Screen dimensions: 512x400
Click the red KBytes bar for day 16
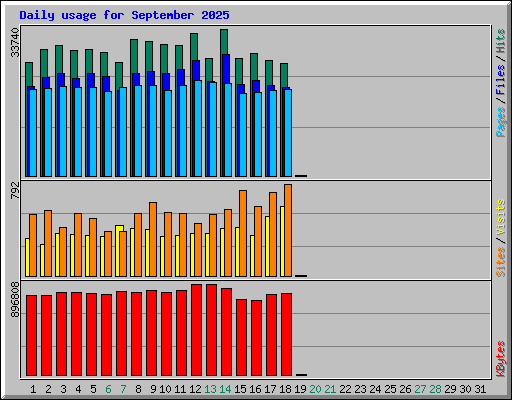(x=257, y=338)
